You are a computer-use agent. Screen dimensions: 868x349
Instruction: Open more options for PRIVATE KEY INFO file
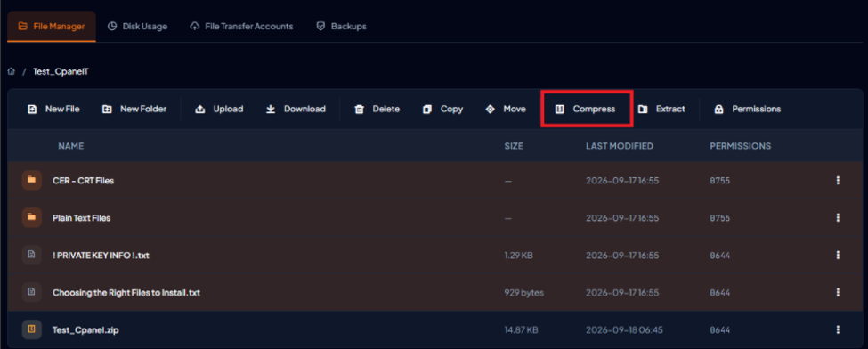point(838,255)
